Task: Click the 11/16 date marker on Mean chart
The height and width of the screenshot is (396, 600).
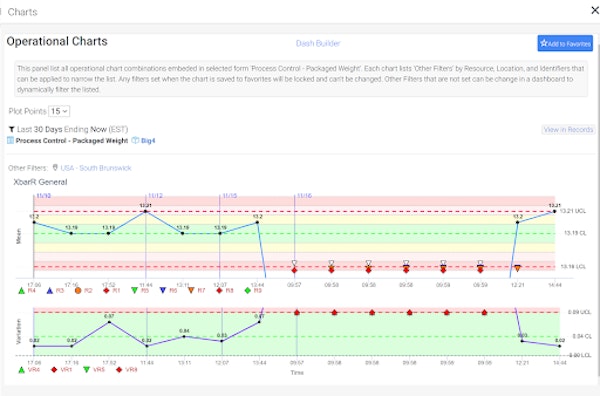Action: click(304, 196)
